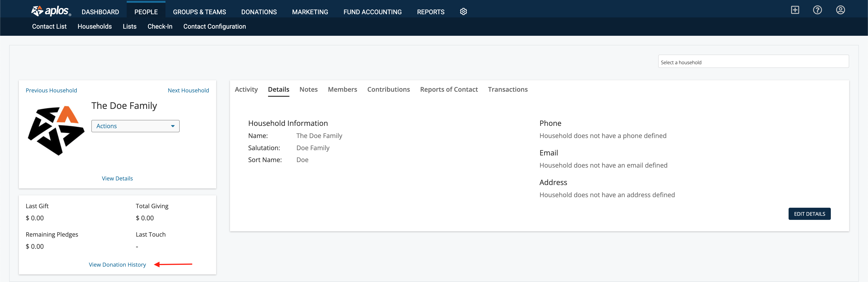Click the Edit Details button

(x=809, y=214)
